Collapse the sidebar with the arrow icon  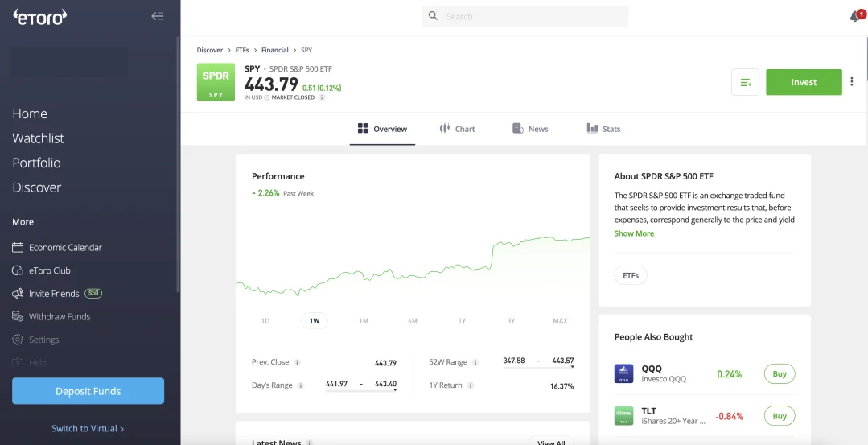[158, 17]
